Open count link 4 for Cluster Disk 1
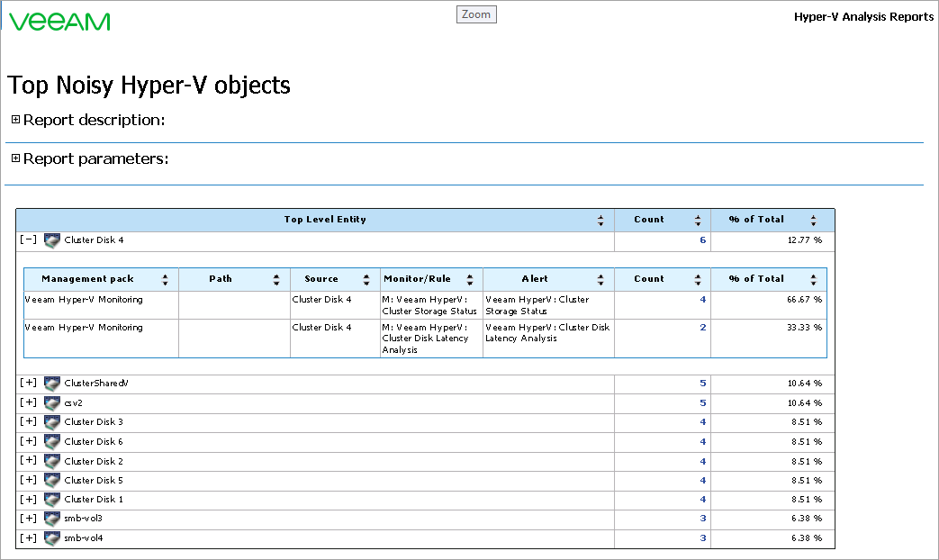Screen dimensions: 939x560 tap(703, 500)
